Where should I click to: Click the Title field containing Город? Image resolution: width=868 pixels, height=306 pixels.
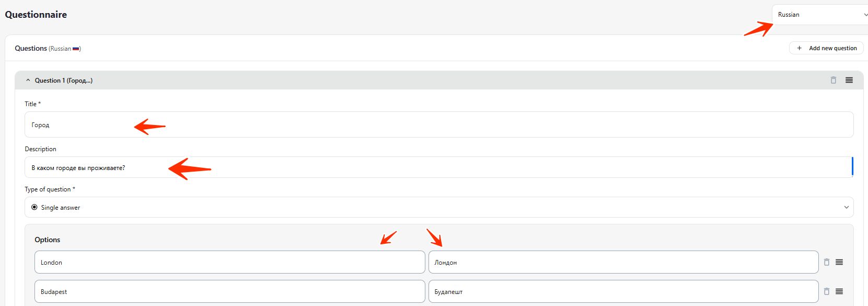[439, 124]
